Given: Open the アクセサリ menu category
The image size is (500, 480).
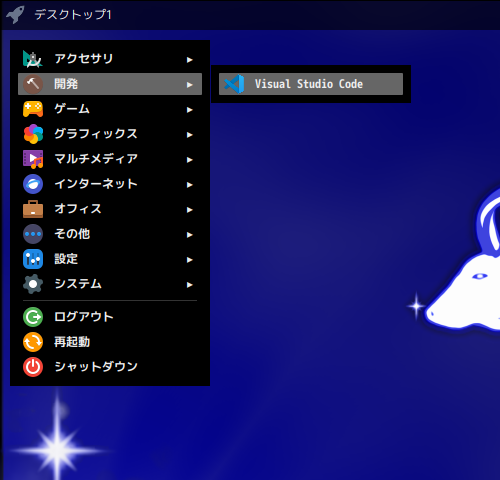Looking at the screenshot, I should coord(110,59).
